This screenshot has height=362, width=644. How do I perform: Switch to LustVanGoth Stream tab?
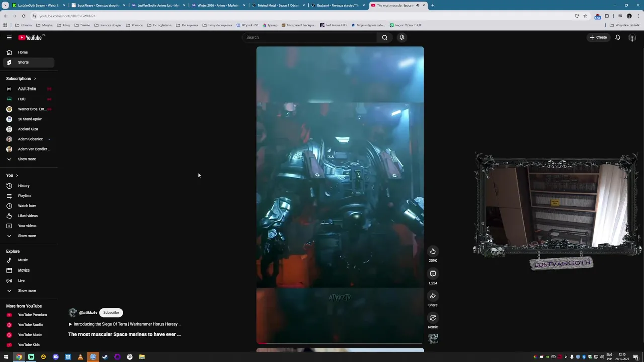point(38,5)
